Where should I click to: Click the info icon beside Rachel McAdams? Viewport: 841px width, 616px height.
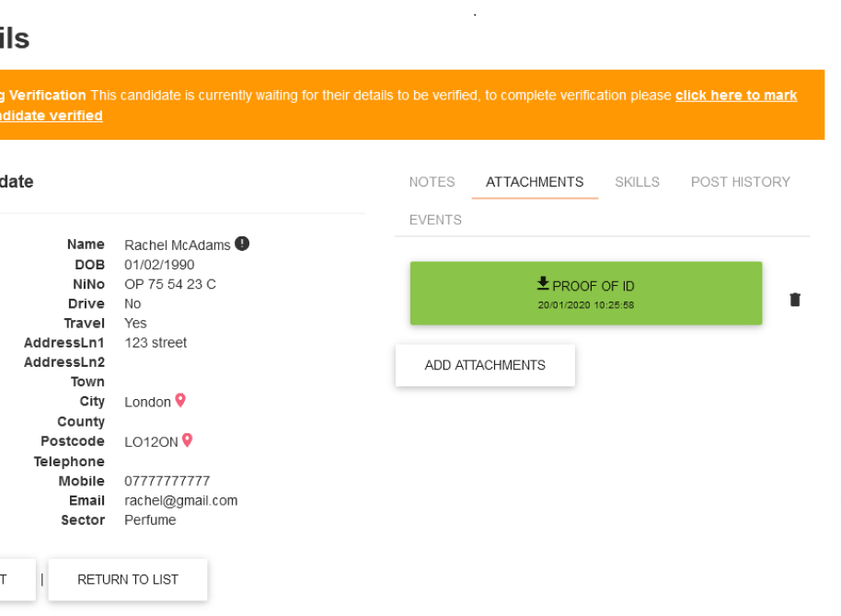click(242, 244)
